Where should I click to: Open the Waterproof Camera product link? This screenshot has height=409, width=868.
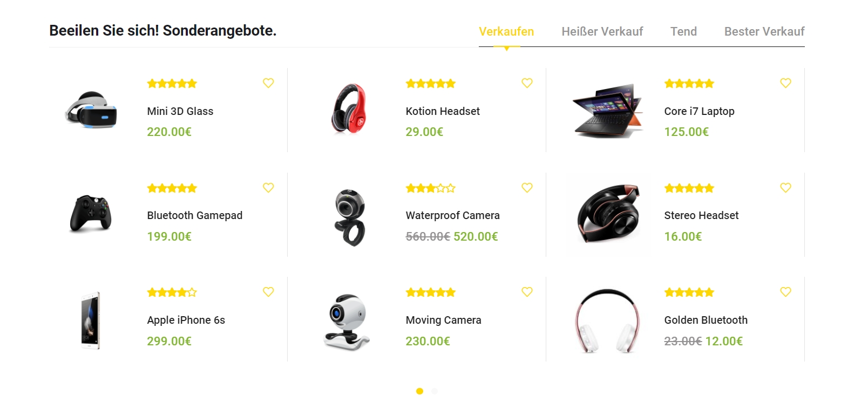coord(452,215)
